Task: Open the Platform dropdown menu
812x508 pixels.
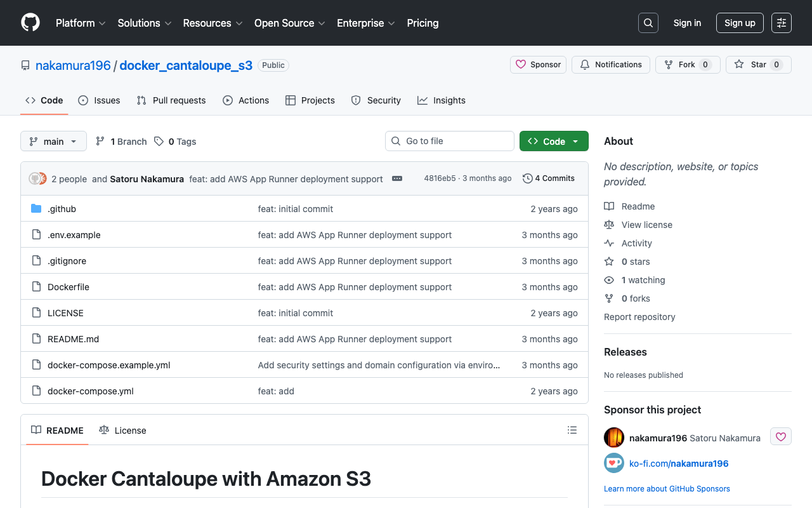Action: tap(81, 23)
